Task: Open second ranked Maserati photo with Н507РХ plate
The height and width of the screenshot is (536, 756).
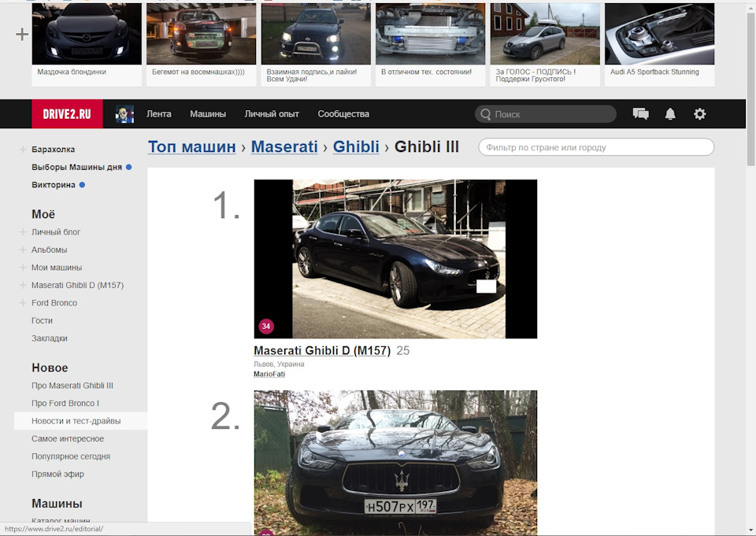Action: coord(395,463)
